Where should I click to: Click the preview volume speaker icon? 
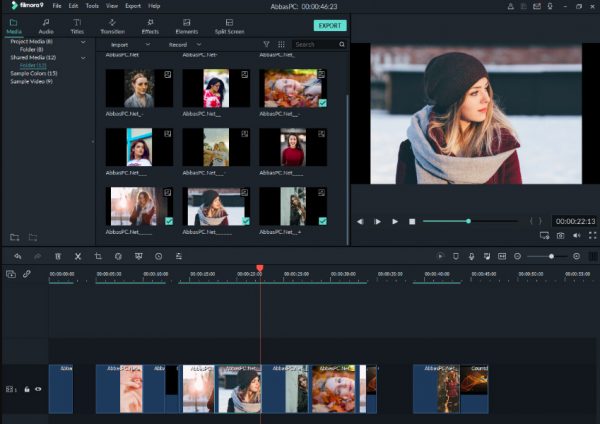[x=576, y=236]
